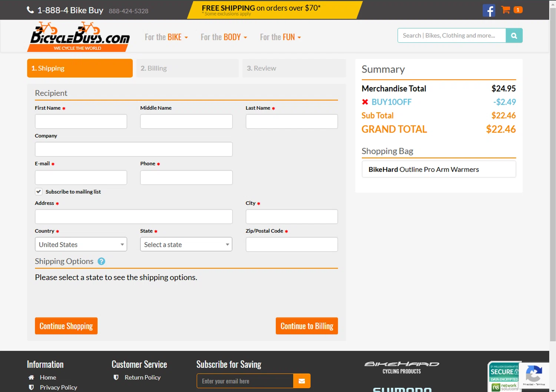The width and height of the screenshot is (556, 392).
Task: Open the Select a state dropdown
Action: click(186, 245)
